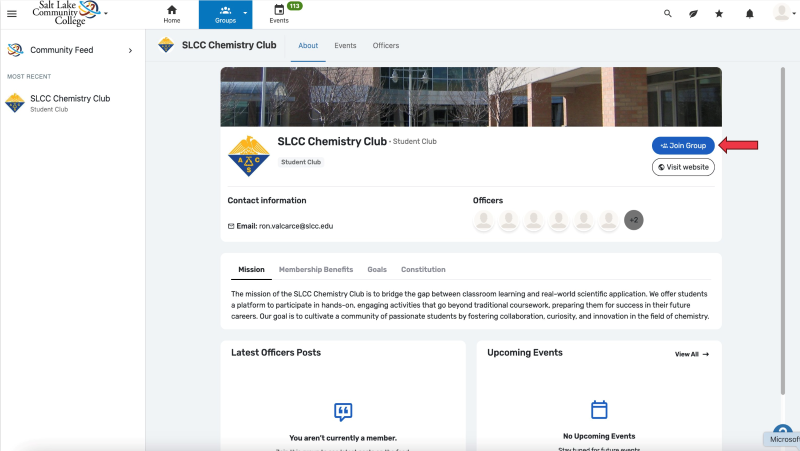Switch to the Officers tab
The height and width of the screenshot is (451, 800).
tap(385, 46)
